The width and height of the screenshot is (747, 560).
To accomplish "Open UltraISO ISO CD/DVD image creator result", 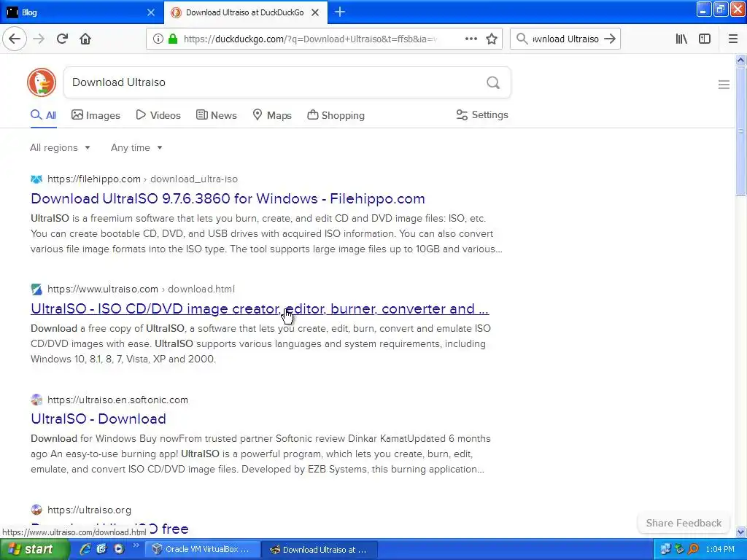I will [260, 308].
